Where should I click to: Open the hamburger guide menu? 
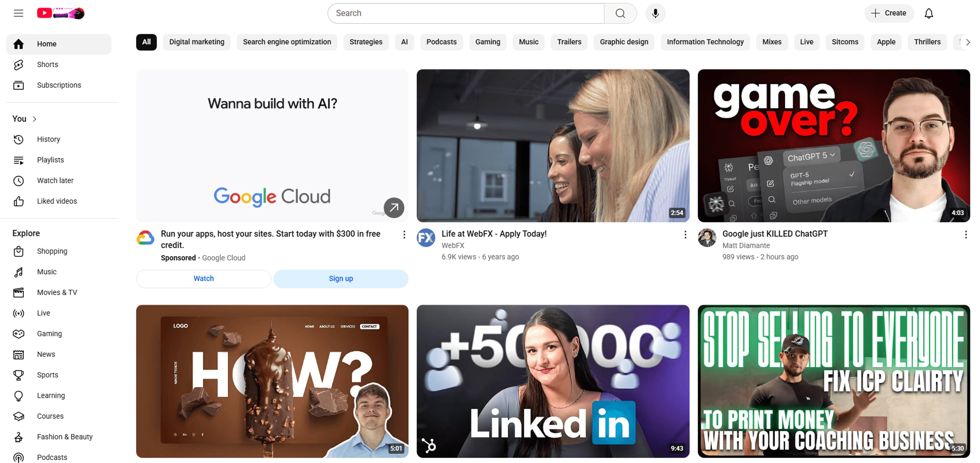[x=18, y=13]
